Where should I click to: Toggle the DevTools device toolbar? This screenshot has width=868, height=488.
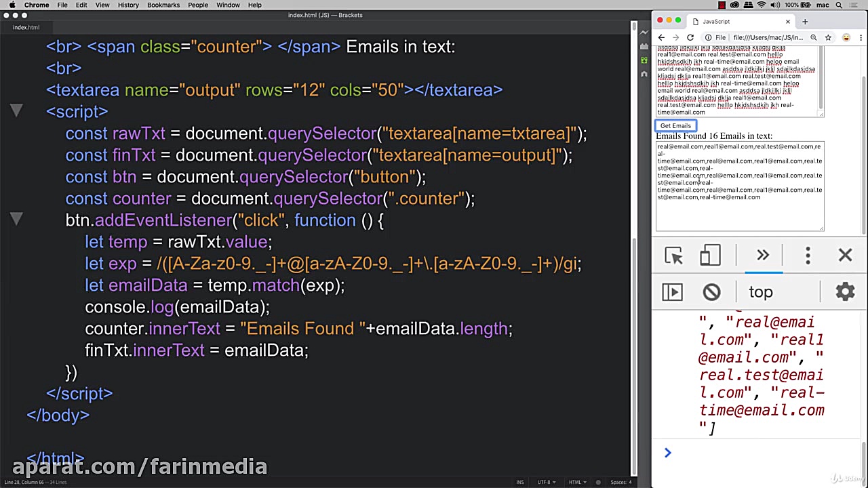click(x=710, y=256)
